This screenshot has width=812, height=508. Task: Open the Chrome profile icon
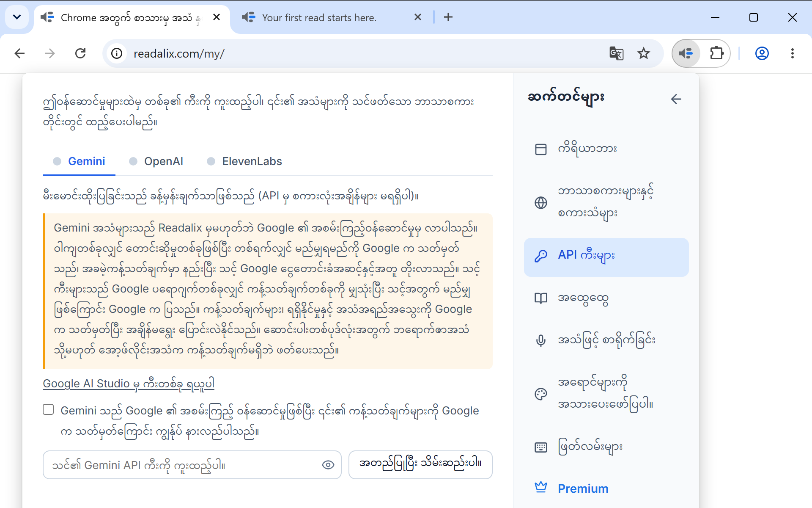pos(762,53)
